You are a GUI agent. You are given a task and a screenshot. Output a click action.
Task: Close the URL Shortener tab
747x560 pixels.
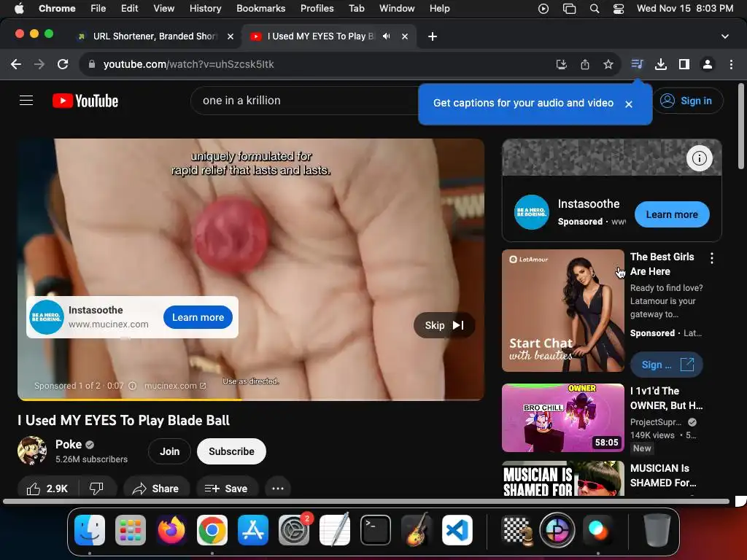click(231, 36)
